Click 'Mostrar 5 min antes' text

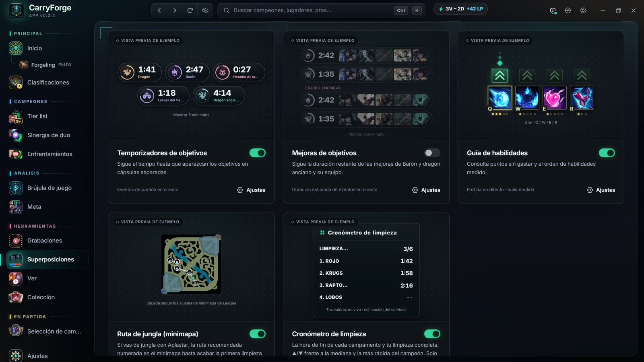point(191,115)
